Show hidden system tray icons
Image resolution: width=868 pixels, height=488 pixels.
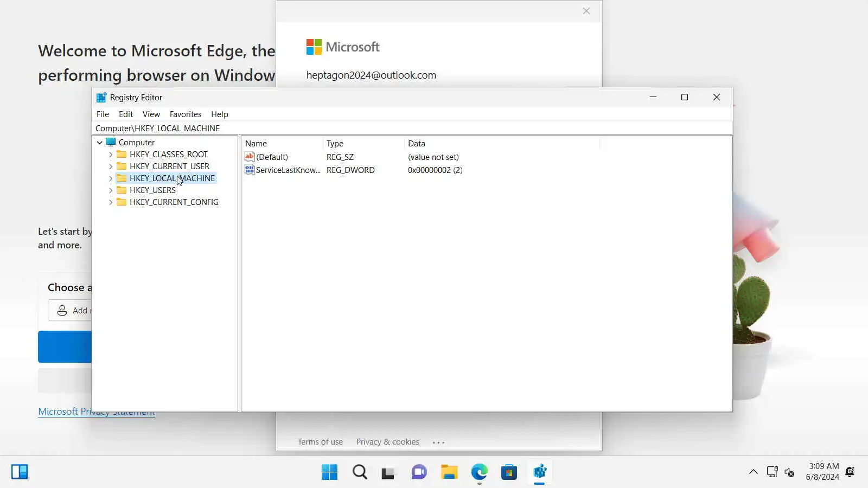coord(754,472)
